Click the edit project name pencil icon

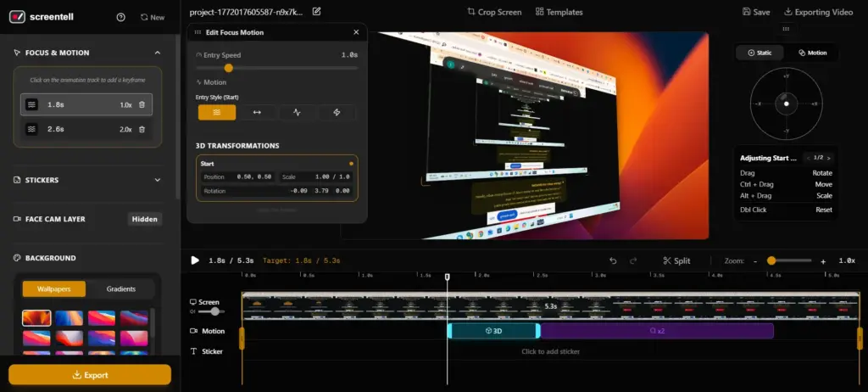[x=317, y=12]
